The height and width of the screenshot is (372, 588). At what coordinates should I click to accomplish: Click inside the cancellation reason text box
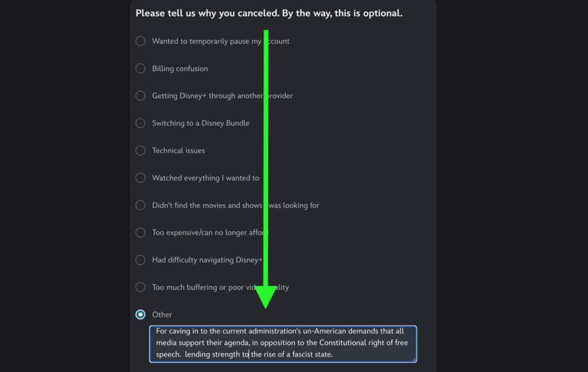click(283, 343)
